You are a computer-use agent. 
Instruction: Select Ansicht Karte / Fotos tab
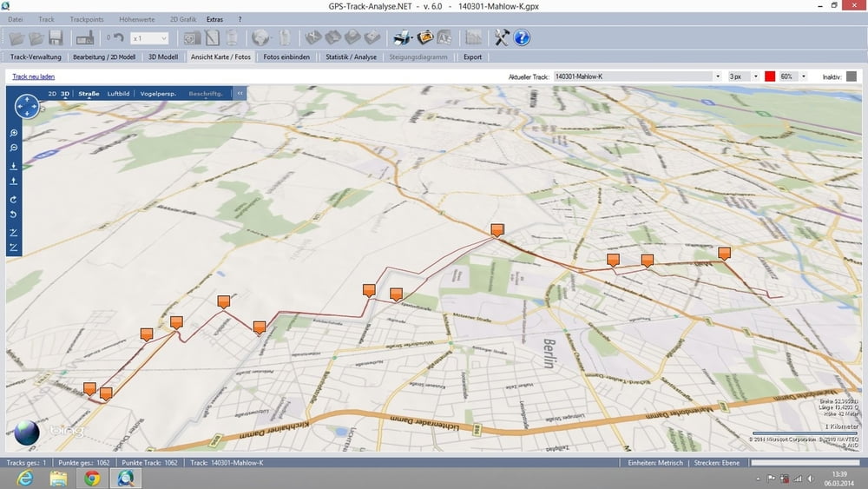pyautogui.click(x=220, y=56)
